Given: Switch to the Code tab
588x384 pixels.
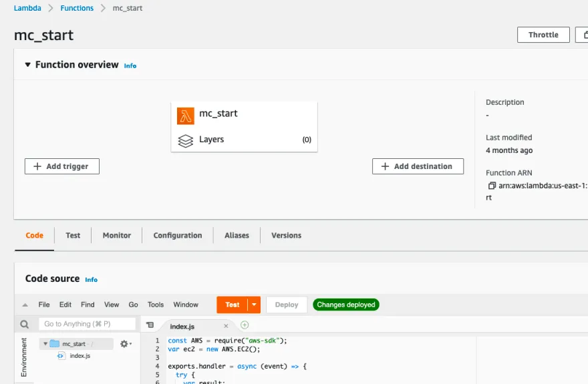Looking at the screenshot, I should point(35,235).
